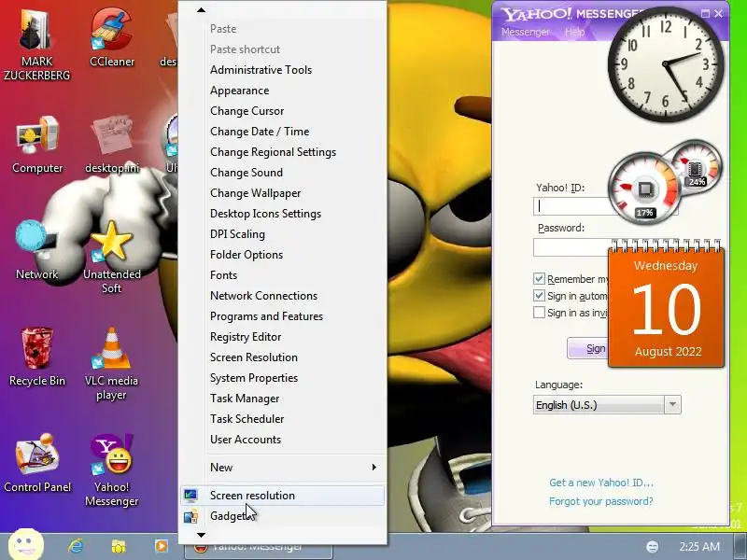The height and width of the screenshot is (560, 747).
Task: Open the Messenger menu in Yahoo Messenger
Action: pos(526,32)
